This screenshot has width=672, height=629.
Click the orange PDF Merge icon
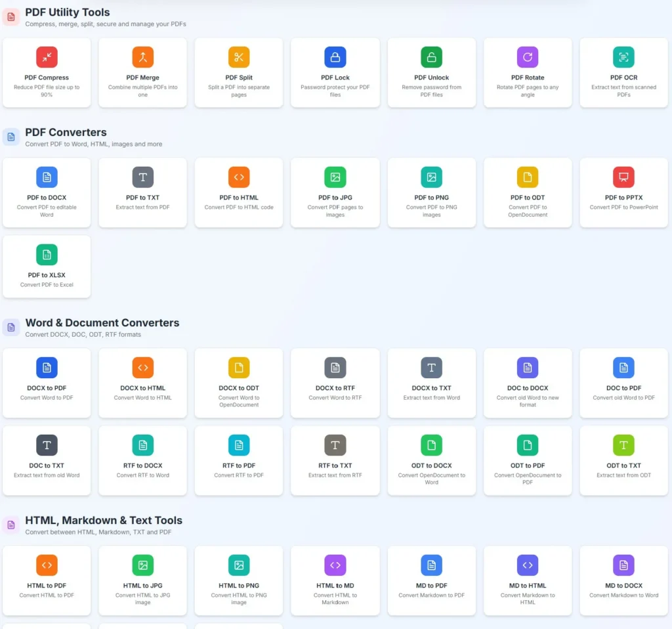[x=142, y=57]
